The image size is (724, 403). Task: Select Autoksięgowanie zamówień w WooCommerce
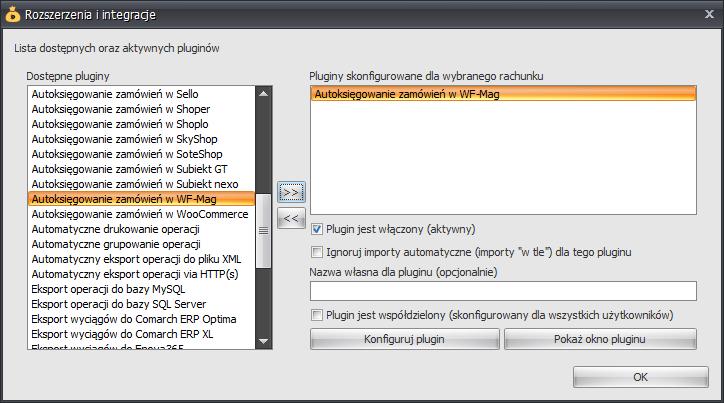click(141, 214)
